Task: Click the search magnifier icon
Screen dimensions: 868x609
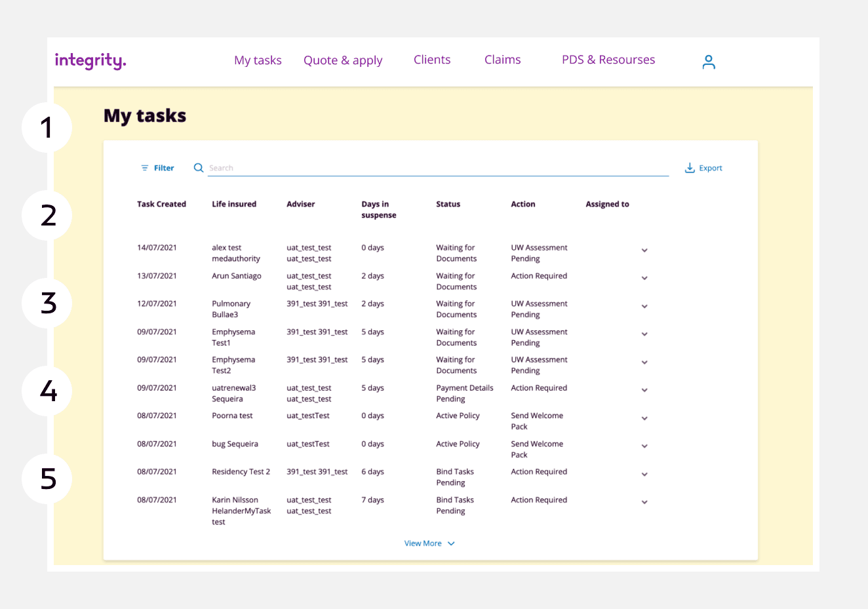Action: coord(199,168)
